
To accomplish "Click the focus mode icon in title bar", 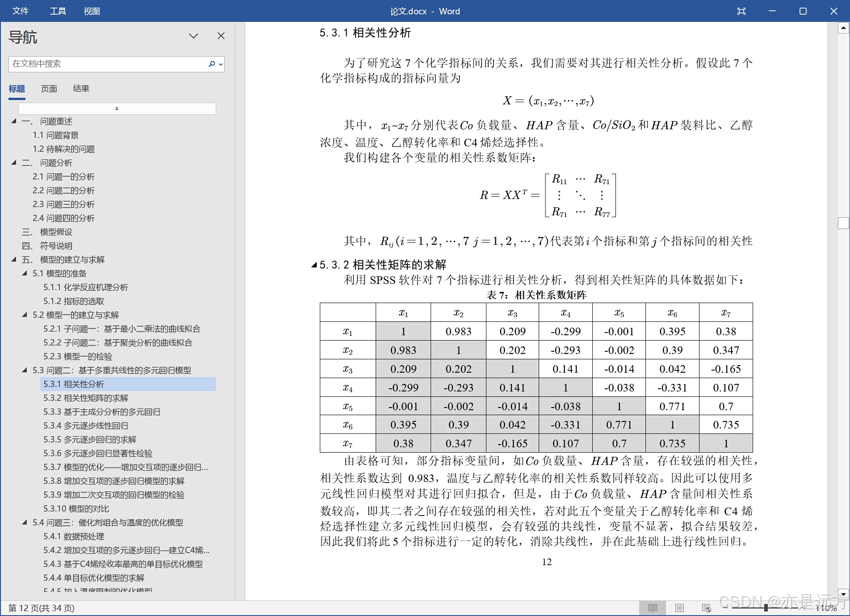I will point(741,11).
